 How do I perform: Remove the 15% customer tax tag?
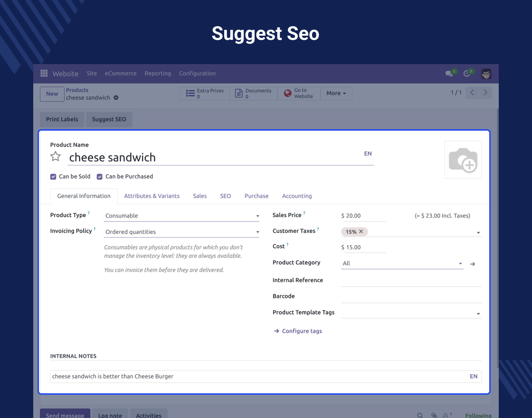point(361,231)
